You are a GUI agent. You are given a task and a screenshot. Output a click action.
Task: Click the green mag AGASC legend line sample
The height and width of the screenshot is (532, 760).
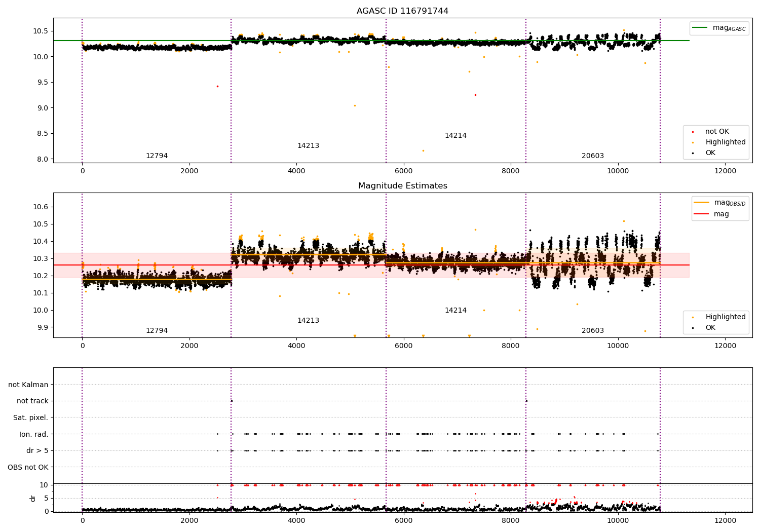point(700,28)
